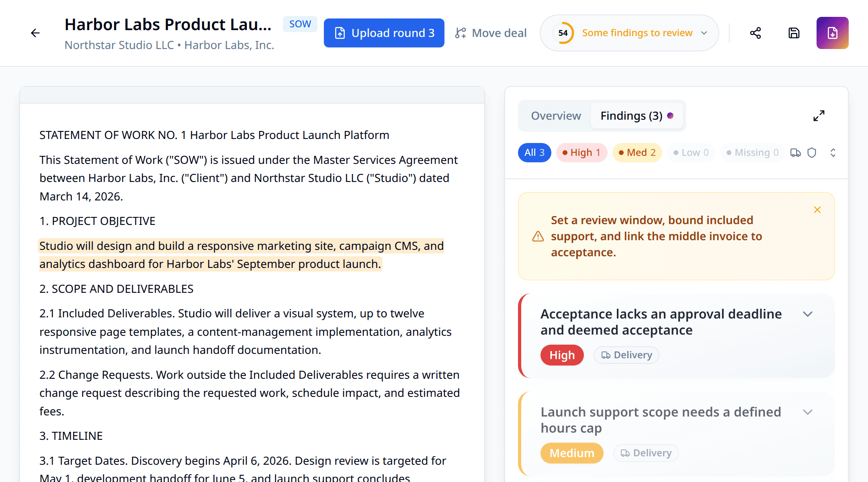Click the delivery truck filter icon
Screen dimensions: 868x482
pos(796,153)
